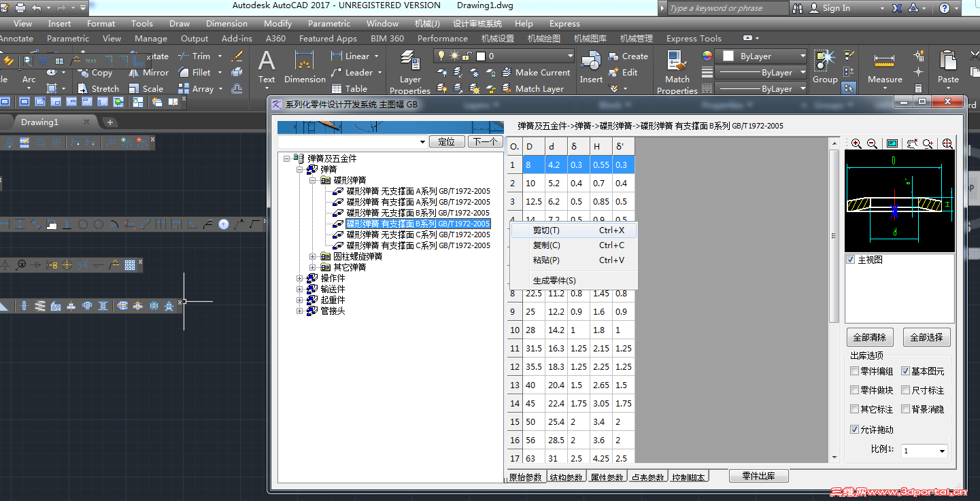Open the Autodesk Exchange apps X icon

tap(898, 8)
